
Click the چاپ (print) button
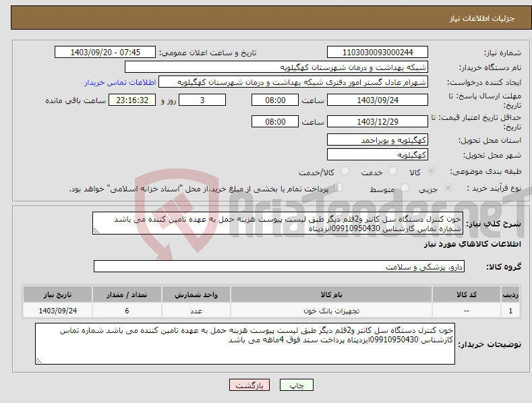coord(296,385)
